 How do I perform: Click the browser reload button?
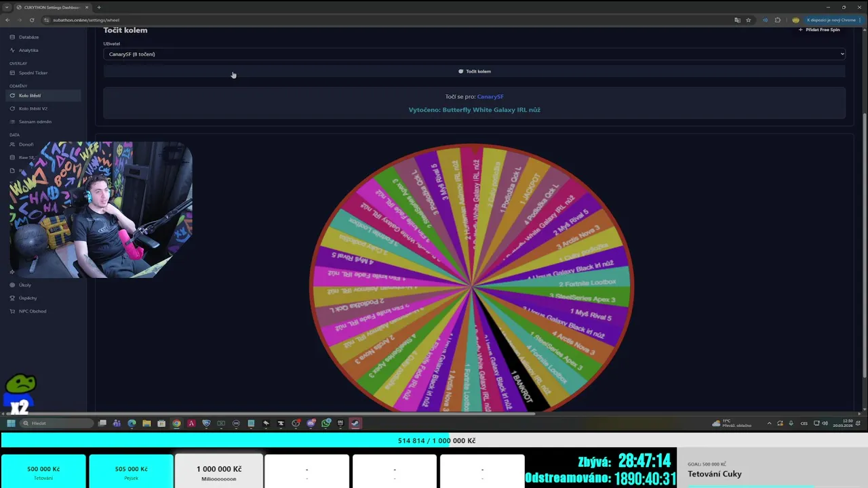click(32, 20)
